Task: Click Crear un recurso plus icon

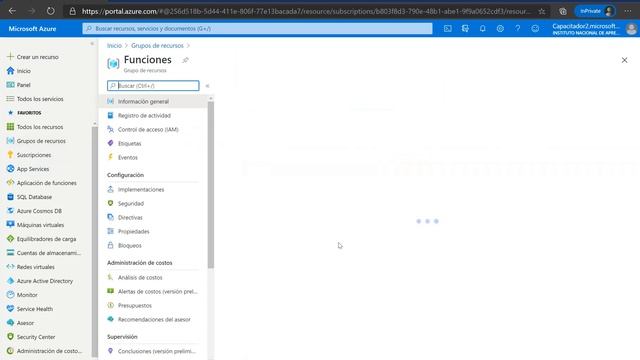Action: [10, 56]
